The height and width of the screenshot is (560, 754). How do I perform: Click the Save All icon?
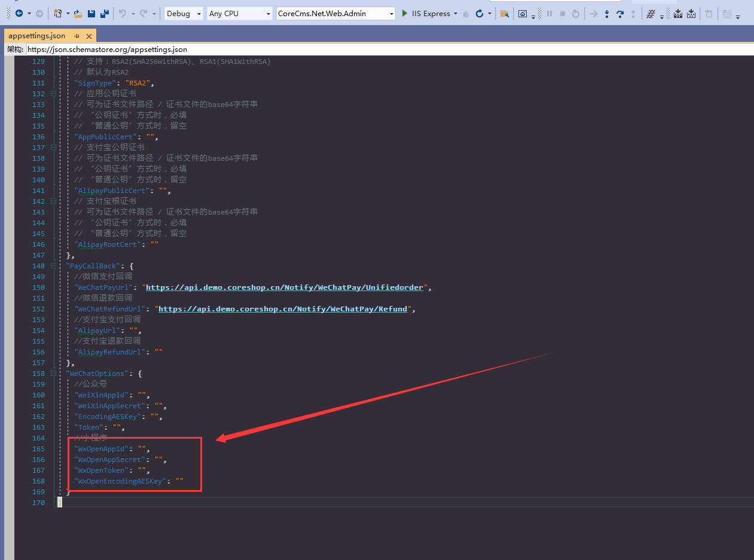tap(105, 13)
